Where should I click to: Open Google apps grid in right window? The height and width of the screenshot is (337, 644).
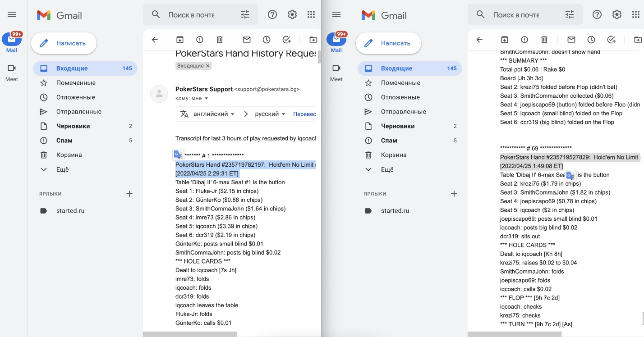[636, 14]
